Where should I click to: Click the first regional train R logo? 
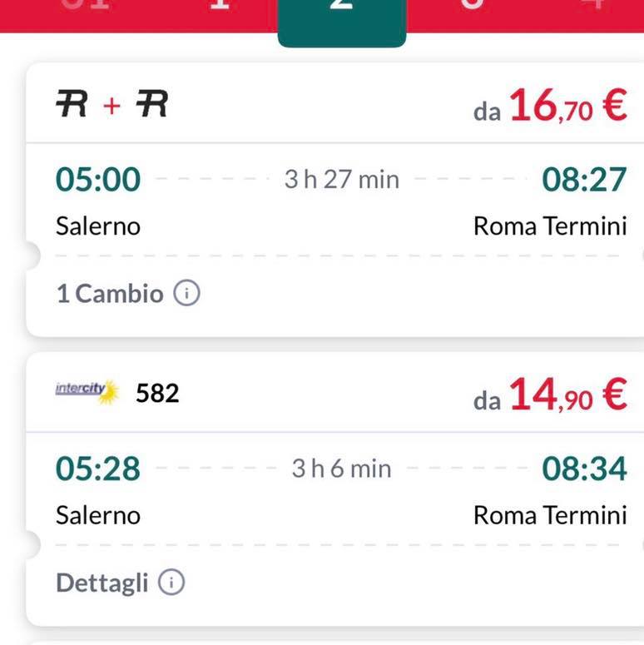pos(72,105)
